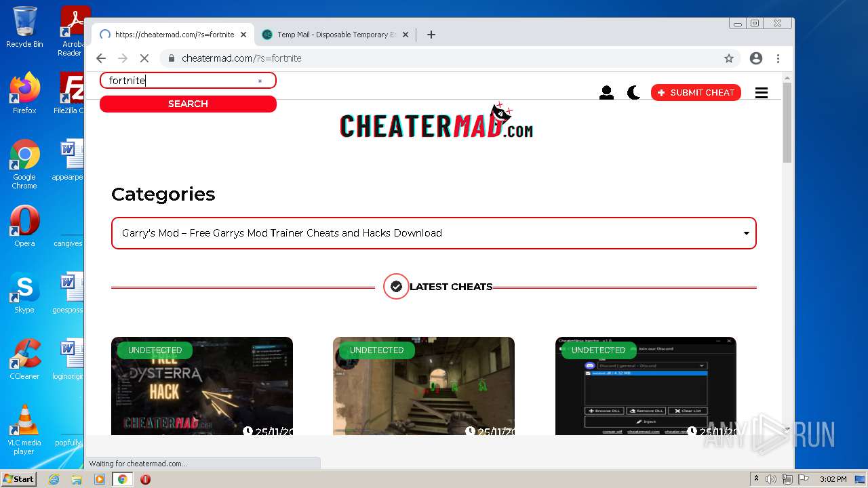
Task: Open Internet Explorer from taskbar
Action: (54, 479)
